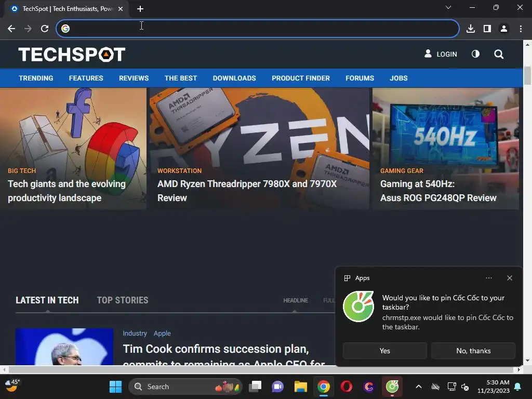Open the tab search dropdown arrow

[448, 7]
